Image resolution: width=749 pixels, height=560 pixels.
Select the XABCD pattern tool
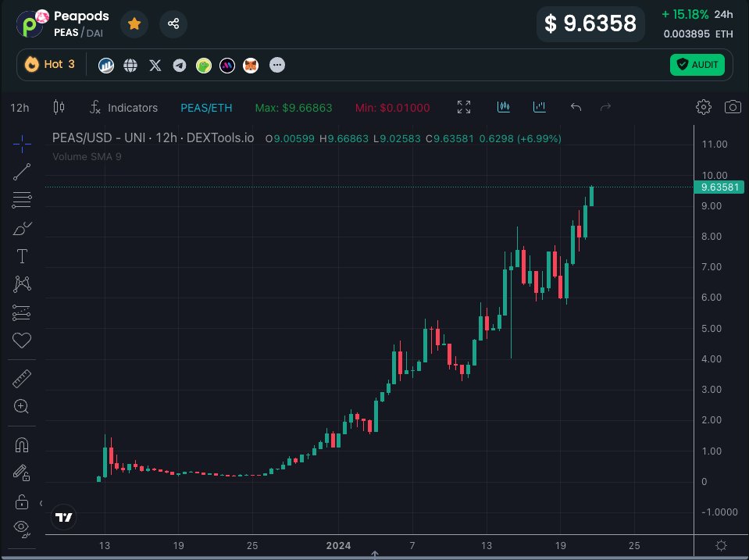pyautogui.click(x=22, y=284)
